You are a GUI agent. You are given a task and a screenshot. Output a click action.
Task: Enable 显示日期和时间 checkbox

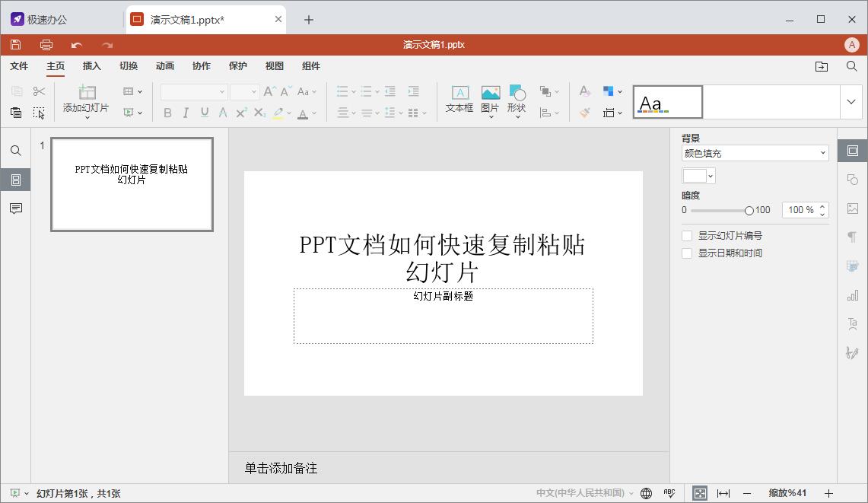[x=687, y=253]
